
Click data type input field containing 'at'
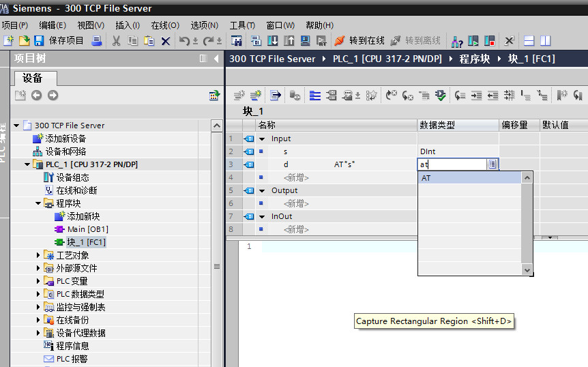(x=453, y=164)
